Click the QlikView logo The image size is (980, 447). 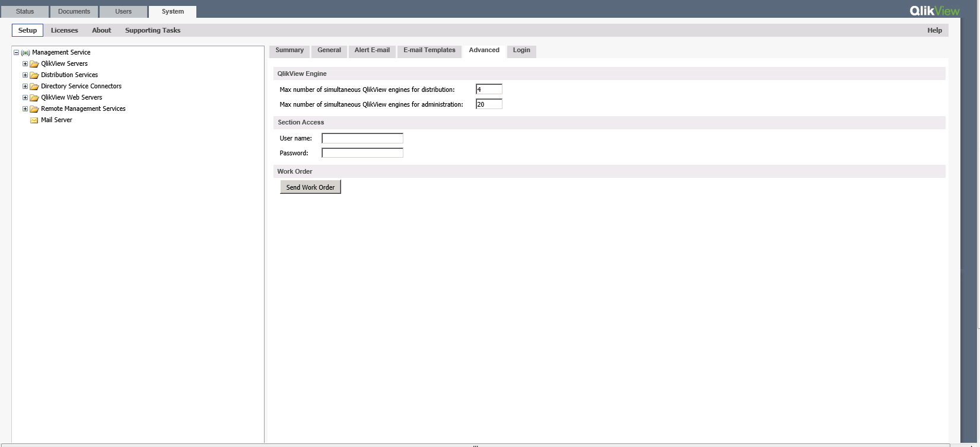[934, 11]
